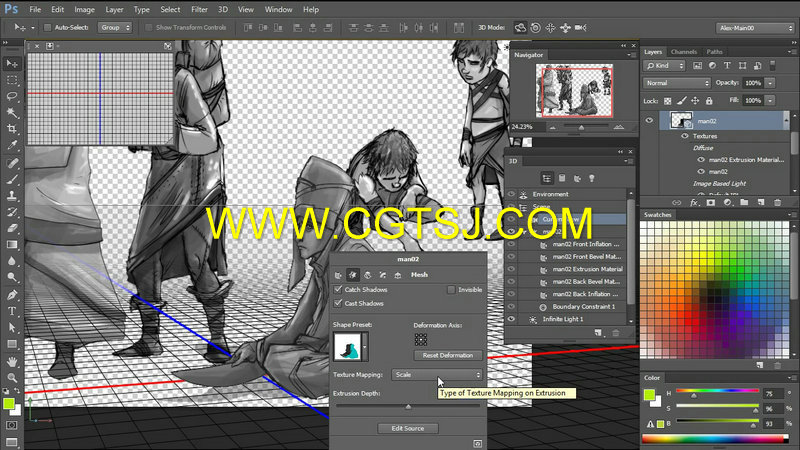The width and height of the screenshot is (800, 450).
Task: Switch to the Paths tab
Action: tap(714, 52)
